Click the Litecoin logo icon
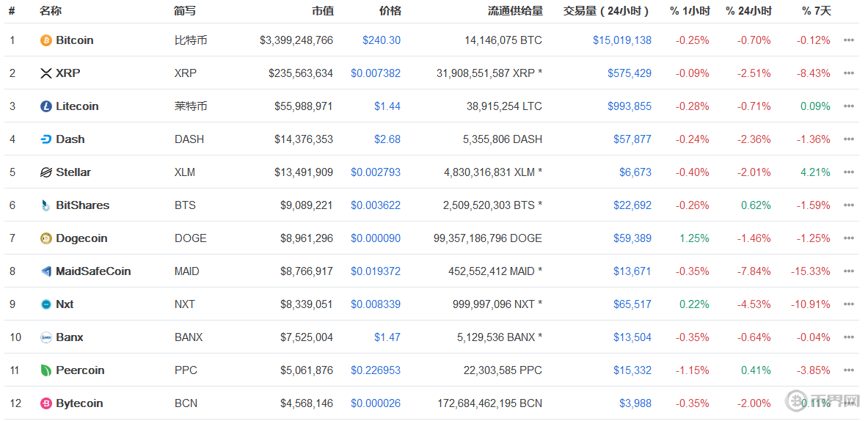 pyautogui.click(x=46, y=106)
